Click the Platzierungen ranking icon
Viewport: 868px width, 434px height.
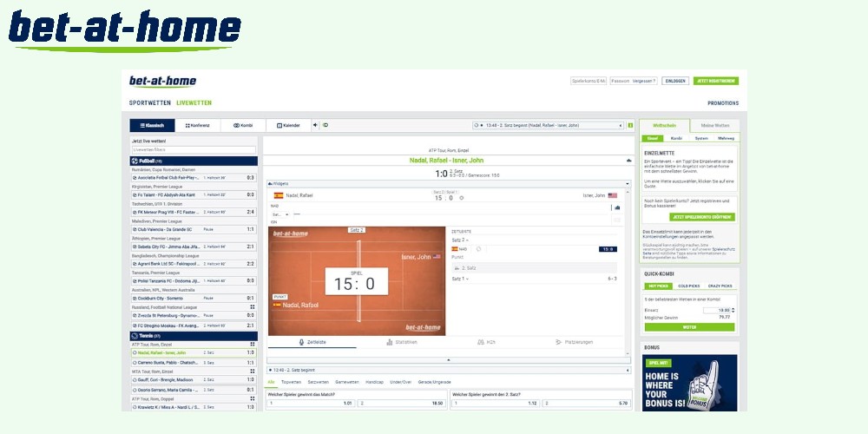(558, 342)
